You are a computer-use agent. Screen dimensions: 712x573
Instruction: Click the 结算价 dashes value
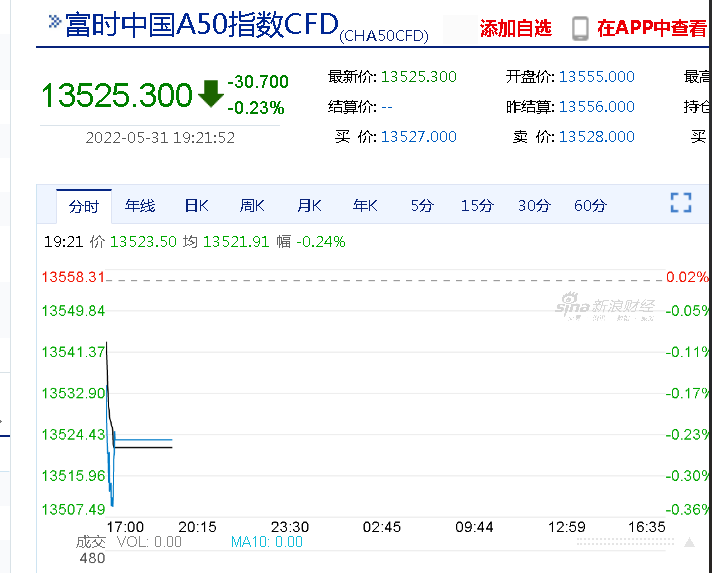tap(387, 107)
